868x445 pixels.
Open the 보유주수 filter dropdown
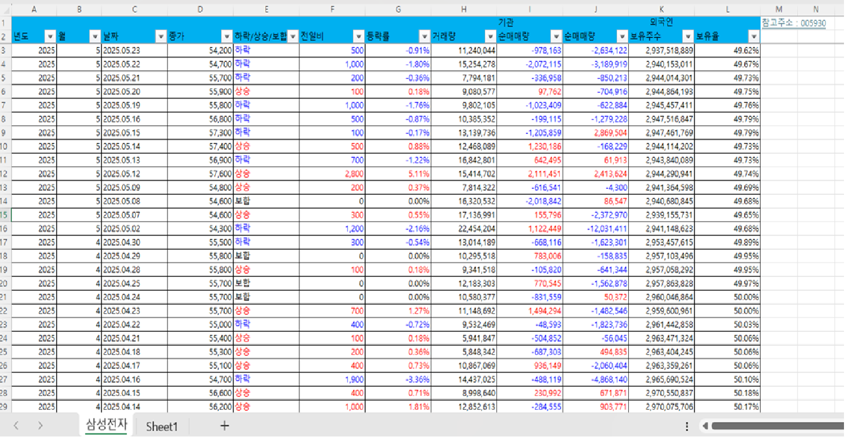pos(688,36)
